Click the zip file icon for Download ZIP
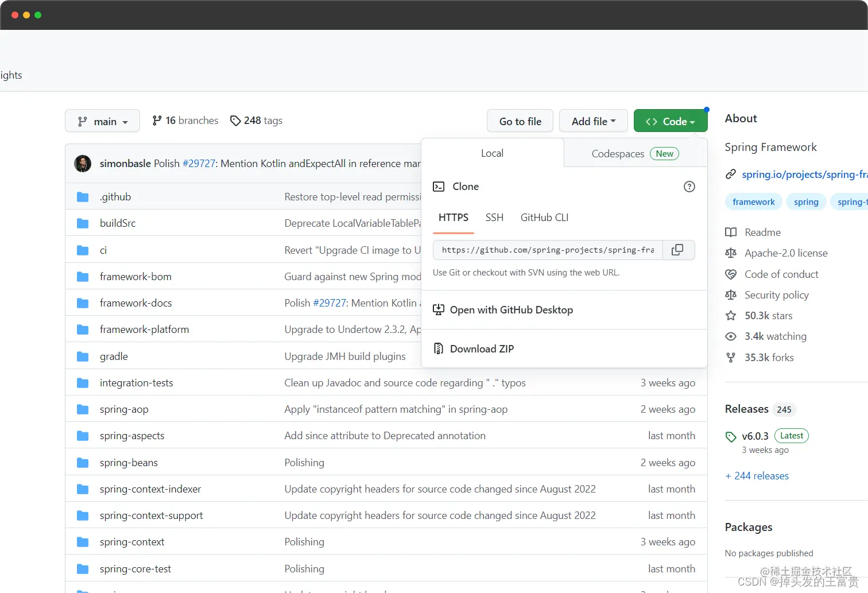Image resolution: width=868 pixels, height=593 pixels. coord(439,348)
